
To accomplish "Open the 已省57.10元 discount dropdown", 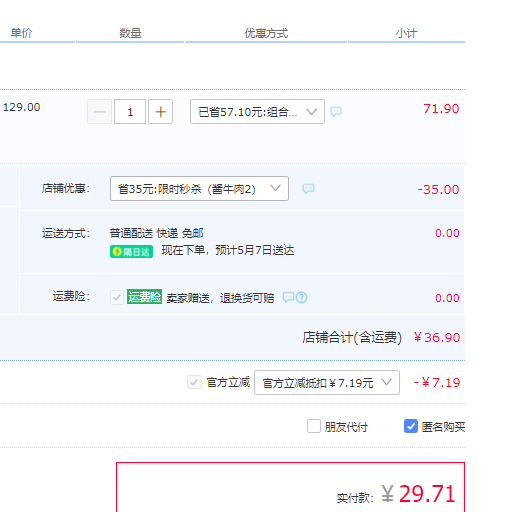I will (x=257, y=112).
